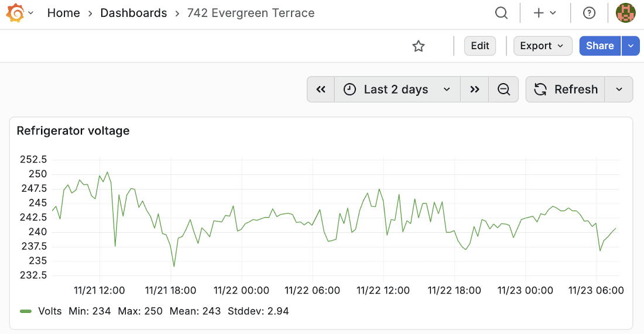Click the Max: 250 legend value

[140, 311]
